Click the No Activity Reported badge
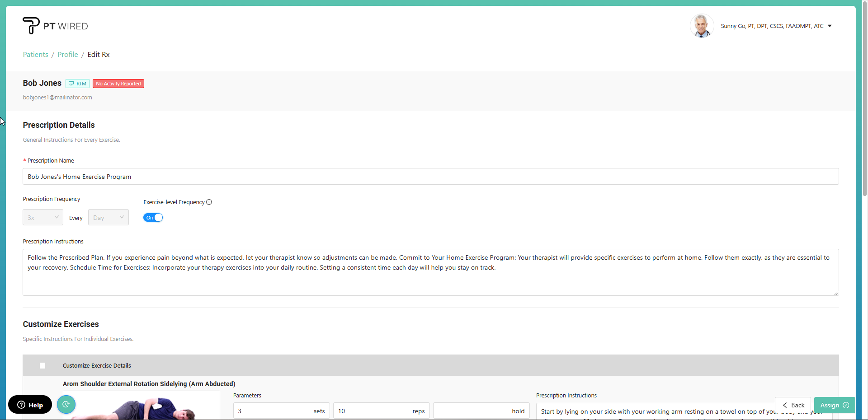The image size is (868, 420). tap(118, 84)
